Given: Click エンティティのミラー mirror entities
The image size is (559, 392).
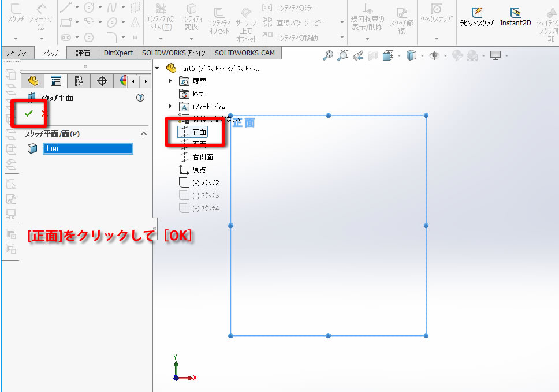Looking at the screenshot, I should (x=289, y=8).
